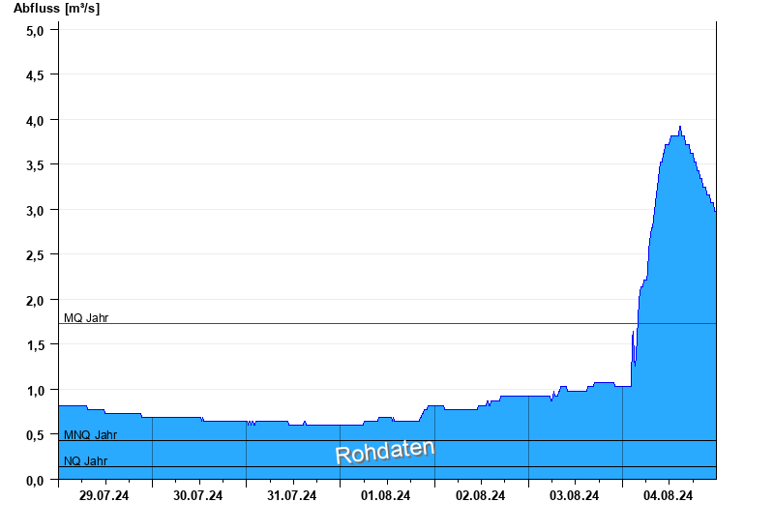The width and height of the screenshot is (774, 532).
Task: Click the date label 30.07.24
Action: [x=198, y=495]
